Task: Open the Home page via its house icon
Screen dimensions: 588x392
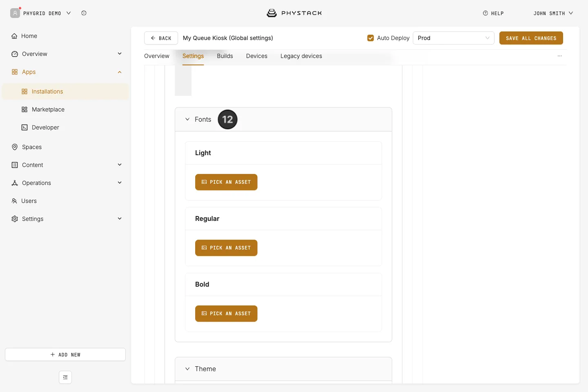Action: point(14,36)
